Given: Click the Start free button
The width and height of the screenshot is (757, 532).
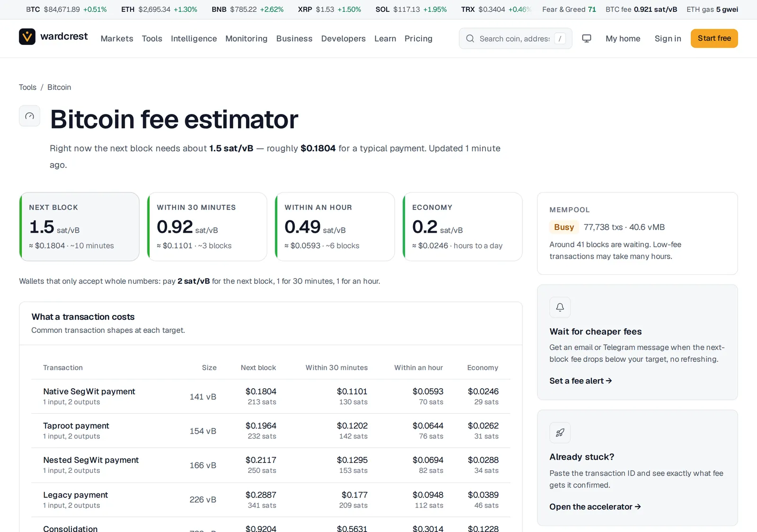Looking at the screenshot, I should (x=714, y=38).
